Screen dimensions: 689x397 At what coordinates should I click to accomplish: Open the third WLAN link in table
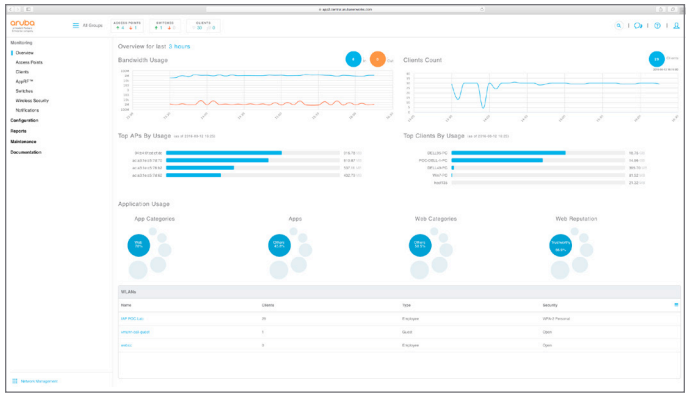click(x=126, y=345)
